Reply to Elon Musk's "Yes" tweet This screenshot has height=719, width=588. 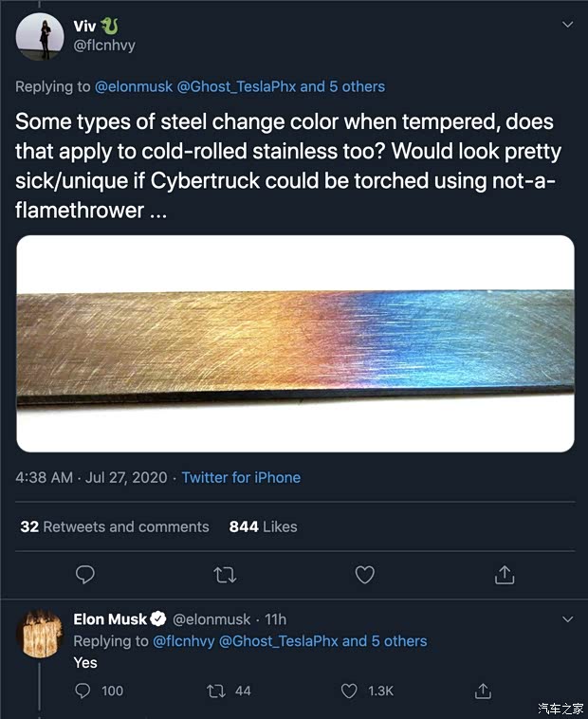[85, 691]
